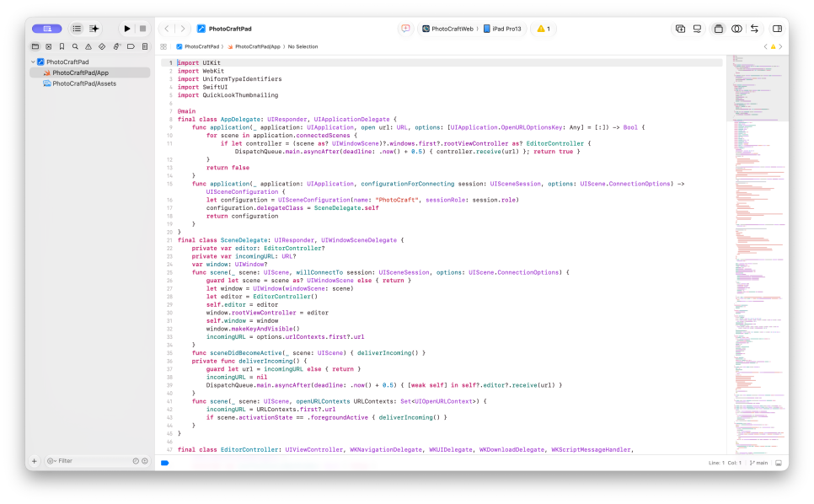The width and height of the screenshot is (814, 504).
Task: Open the Find navigator magnifier
Action: point(75,46)
